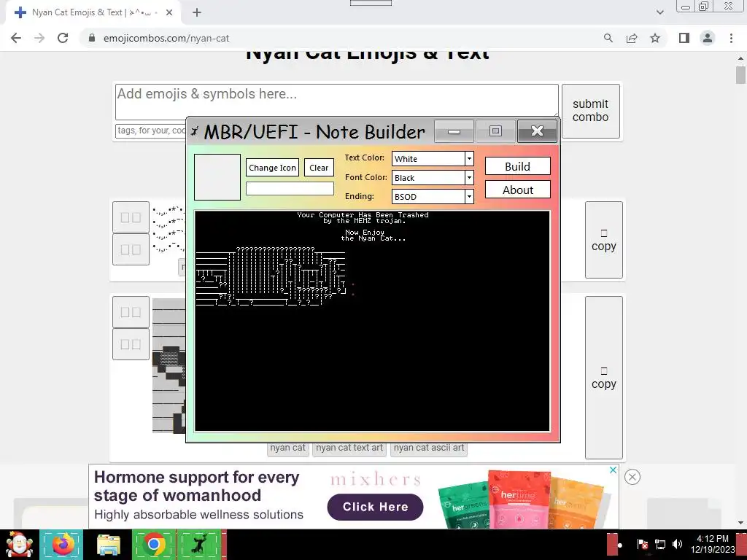Click the Note Builder title bar icon
The image size is (747, 560).
click(x=194, y=131)
